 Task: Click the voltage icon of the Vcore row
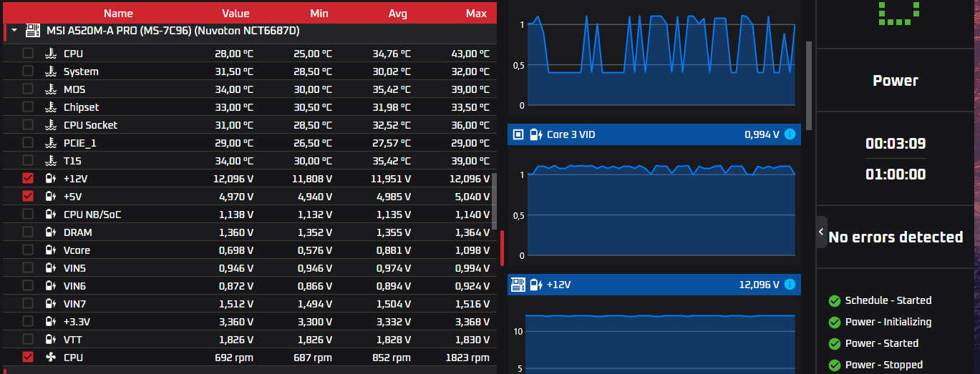pos(51,250)
